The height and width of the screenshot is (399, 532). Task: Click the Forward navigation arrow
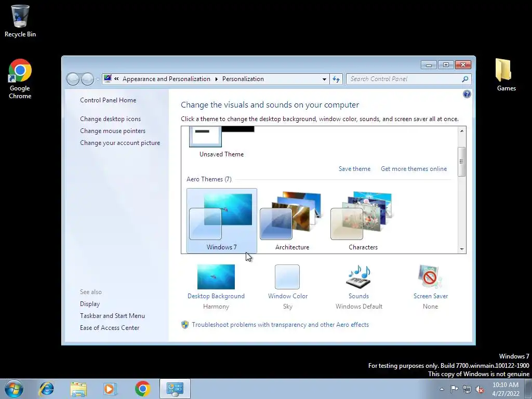coord(87,79)
